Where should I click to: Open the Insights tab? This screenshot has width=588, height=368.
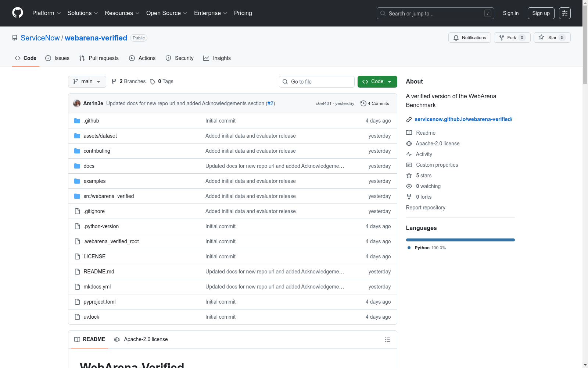click(217, 58)
